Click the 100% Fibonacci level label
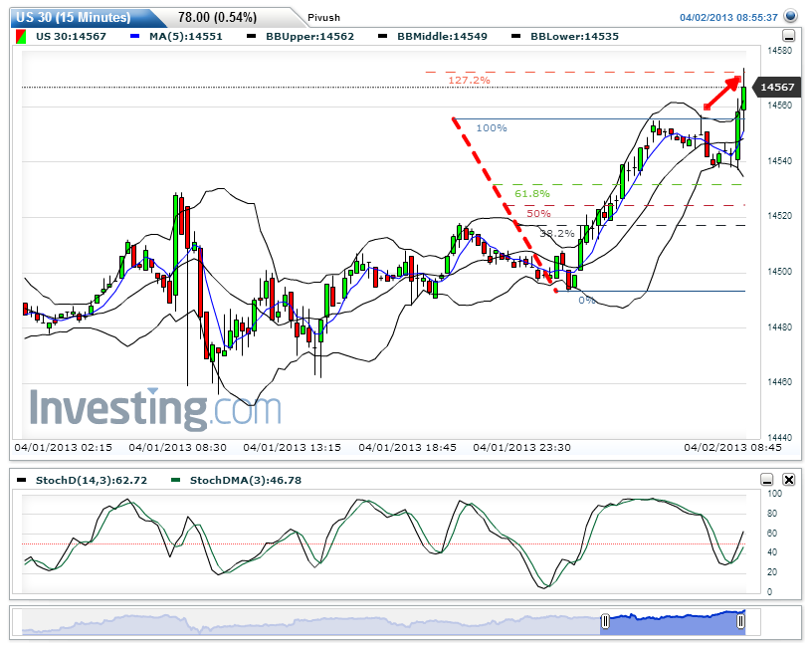812x648 pixels. click(x=491, y=128)
